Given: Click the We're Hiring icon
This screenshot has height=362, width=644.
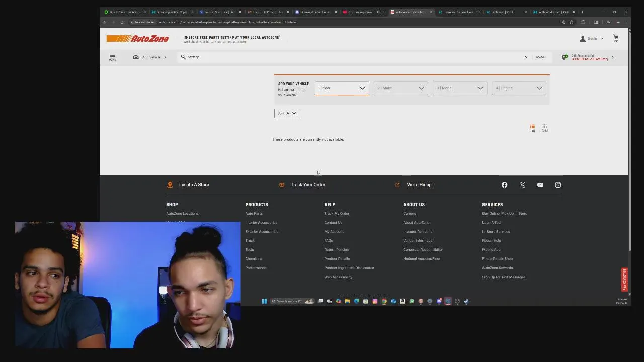Looking at the screenshot, I should (x=397, y=185).
